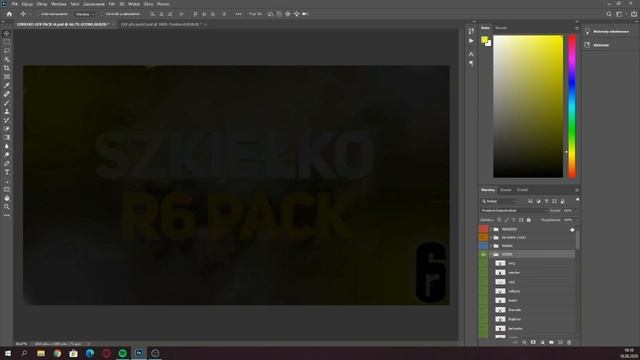Select the Pen tool
Viewport: 640px width, 360px height.
pos(7,164)
